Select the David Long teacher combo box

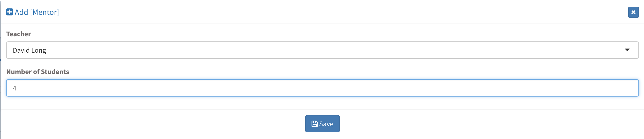(322, 50)
